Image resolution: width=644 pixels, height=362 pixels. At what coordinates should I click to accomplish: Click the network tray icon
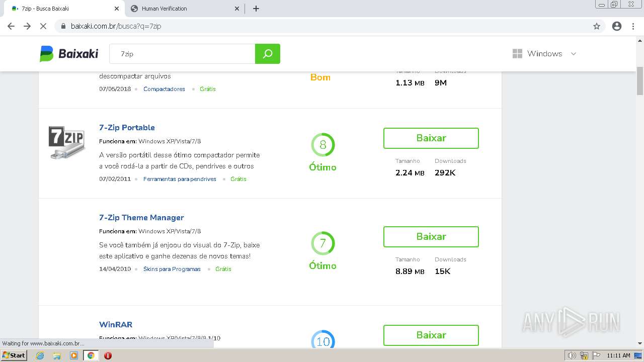(584, 355)
